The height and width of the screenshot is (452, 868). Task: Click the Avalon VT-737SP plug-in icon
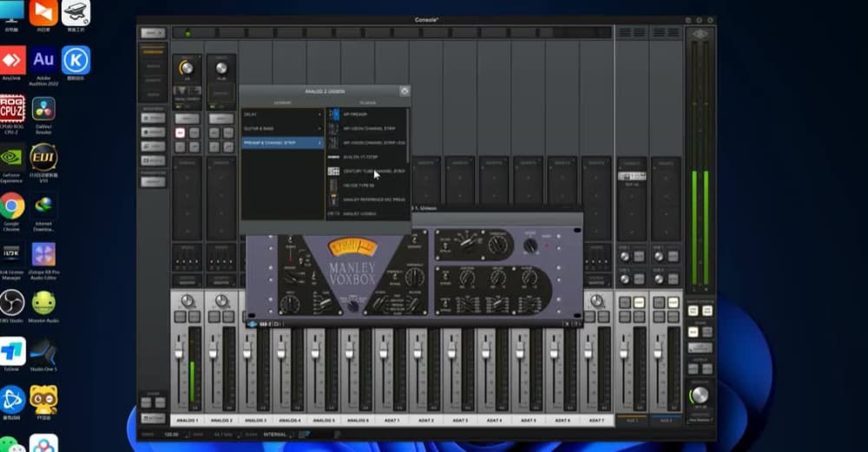[x=334, y=157]
